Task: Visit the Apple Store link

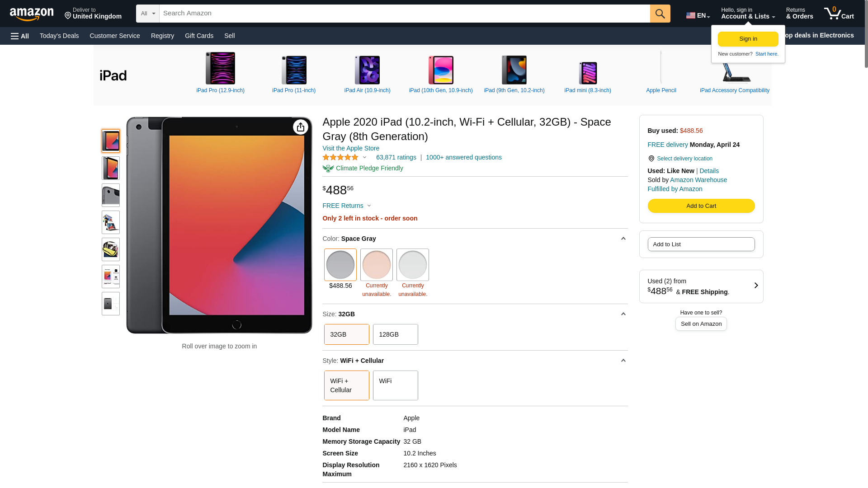Action: 351,148
